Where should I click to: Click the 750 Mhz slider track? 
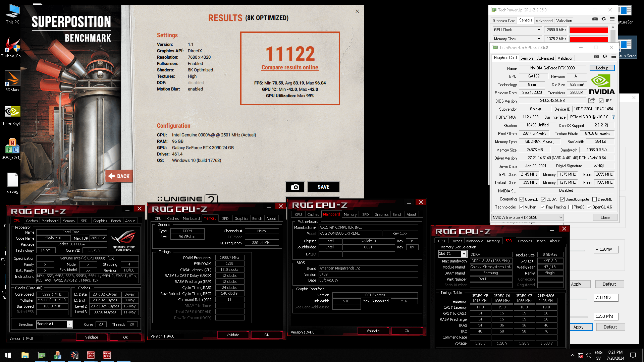578,299
